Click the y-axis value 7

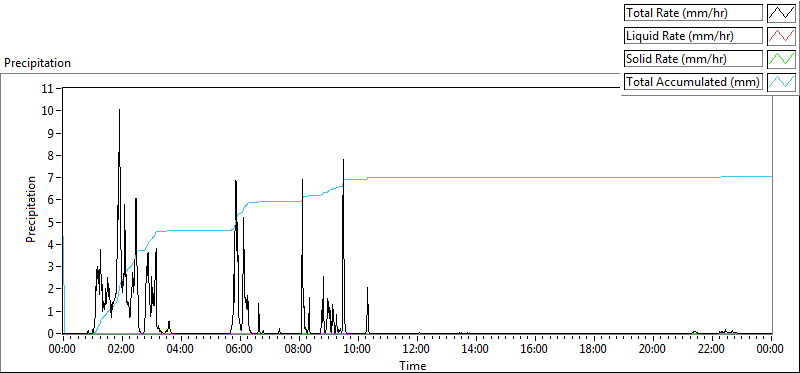(51, 178)
